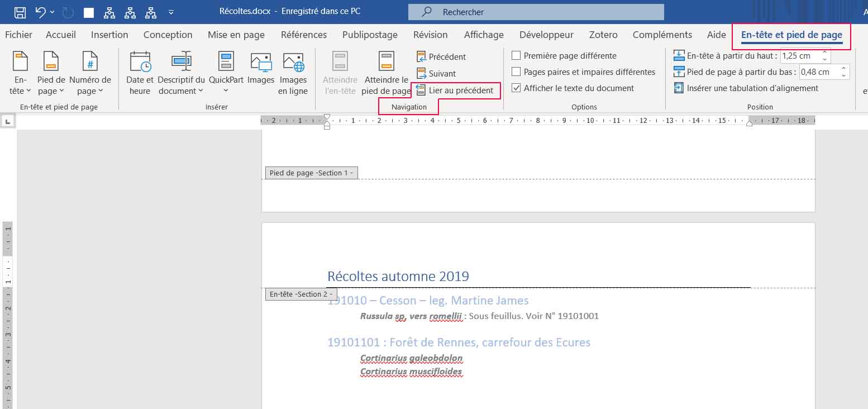Click the Insérer group label

pyautogui.click(x=217, y=107)
